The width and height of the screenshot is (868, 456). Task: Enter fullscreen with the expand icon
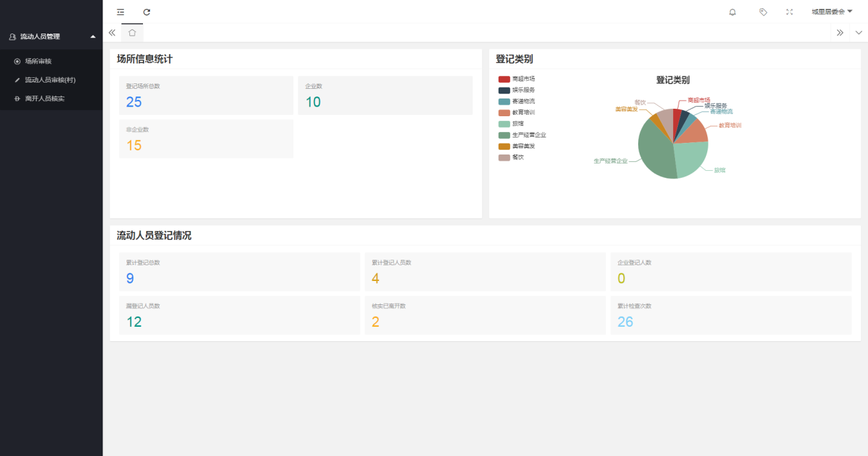(x=789, y=12)
